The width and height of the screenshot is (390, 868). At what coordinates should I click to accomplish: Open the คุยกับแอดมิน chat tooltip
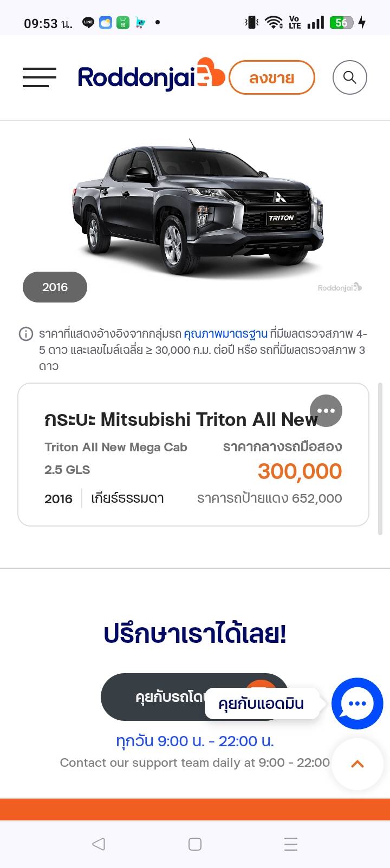point(262,703)
